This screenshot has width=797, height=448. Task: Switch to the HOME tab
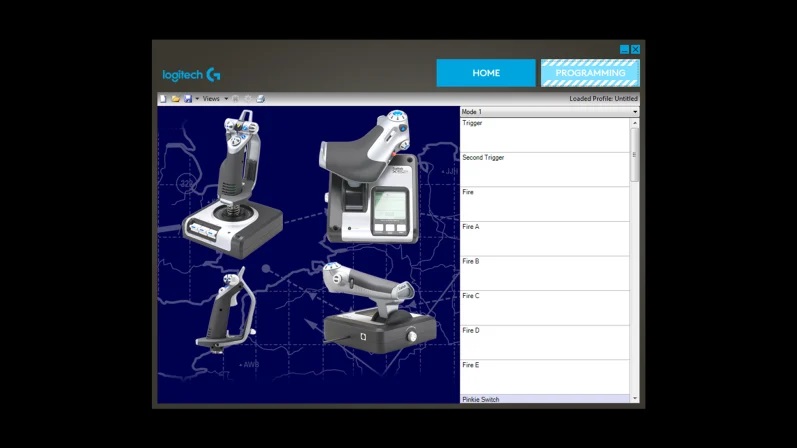pos(486,73)
